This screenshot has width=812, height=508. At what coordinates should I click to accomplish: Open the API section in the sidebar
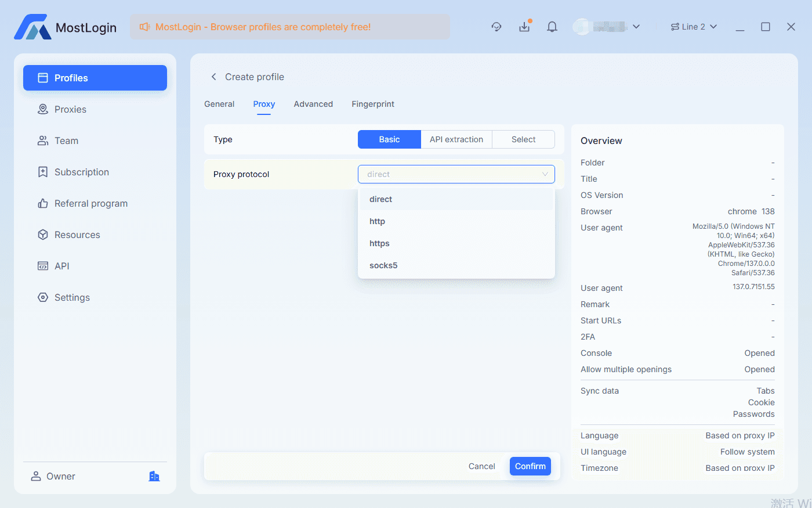pyautogui.click(x=62, y=266)
